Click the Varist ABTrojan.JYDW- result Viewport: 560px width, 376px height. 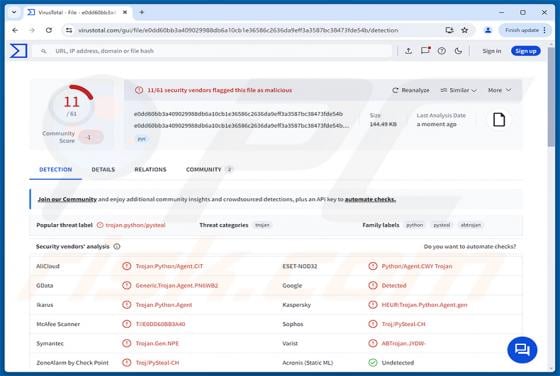(x=403, y=343)
